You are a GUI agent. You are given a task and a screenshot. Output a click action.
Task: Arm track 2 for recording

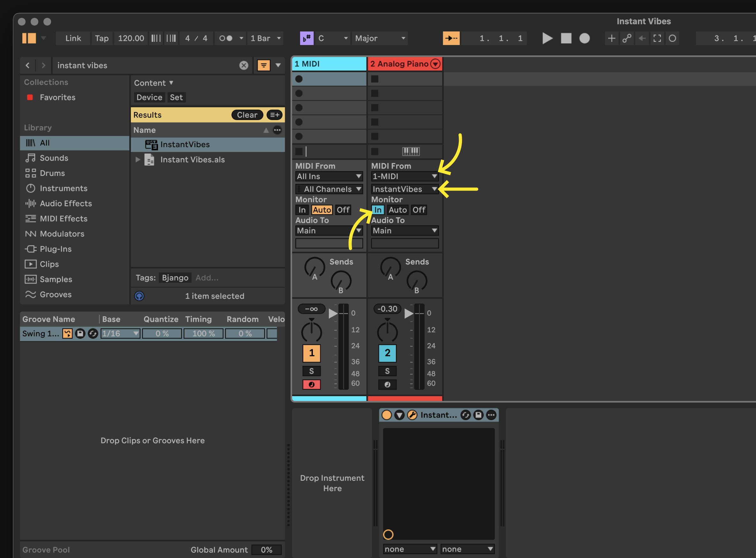click(387, 384)
